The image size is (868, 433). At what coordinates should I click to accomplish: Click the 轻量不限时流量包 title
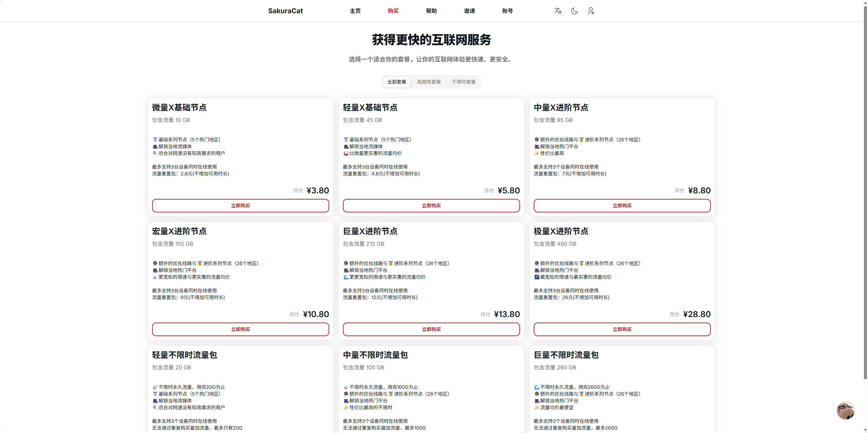click(x=184, y=355)
